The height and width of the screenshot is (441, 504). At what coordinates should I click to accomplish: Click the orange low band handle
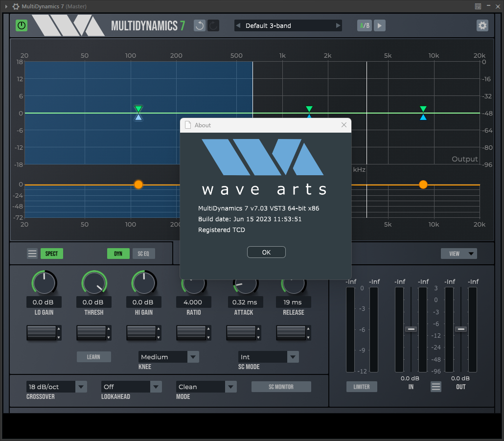tap(138, 185)
